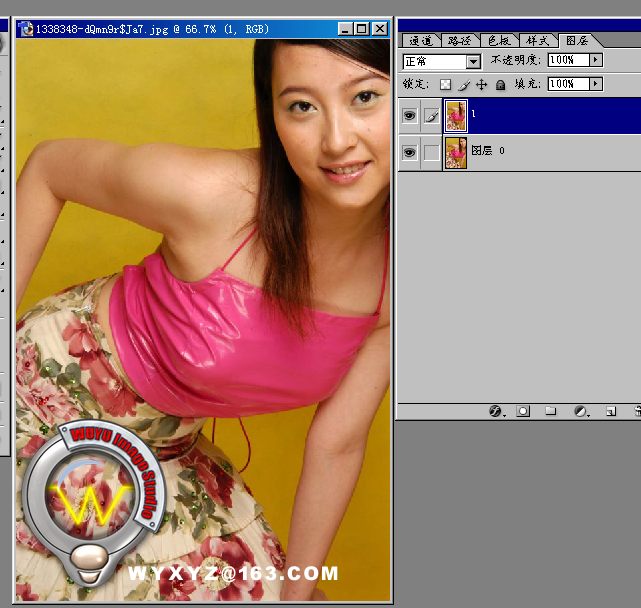Maximize the 1338348 image window
This screenshot has height=608, width=641.
click(x=362, y=29)
